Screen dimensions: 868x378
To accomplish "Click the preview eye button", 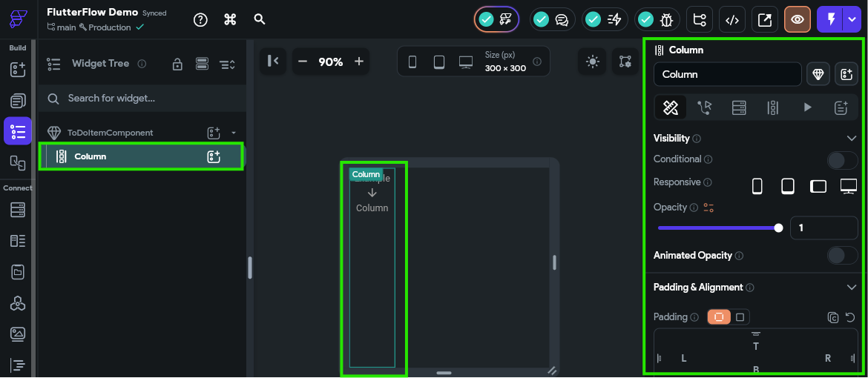I will point(797,20).
